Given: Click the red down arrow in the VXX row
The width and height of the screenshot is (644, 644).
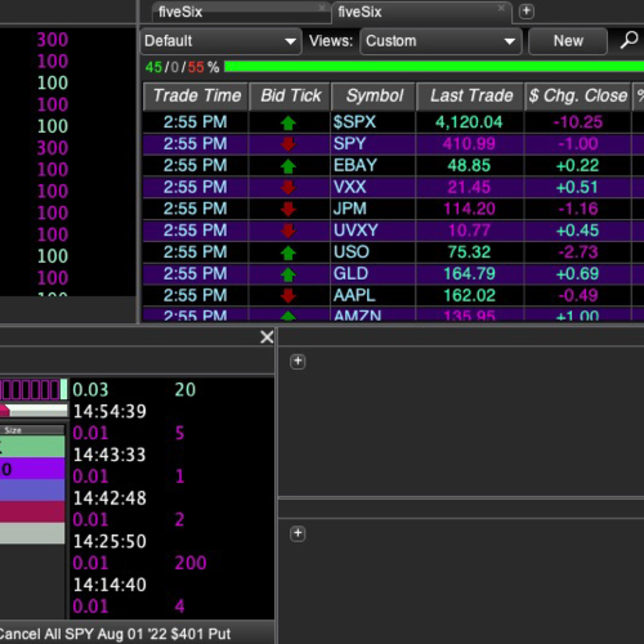Looking at the screenshot, I should click(288, 187).
